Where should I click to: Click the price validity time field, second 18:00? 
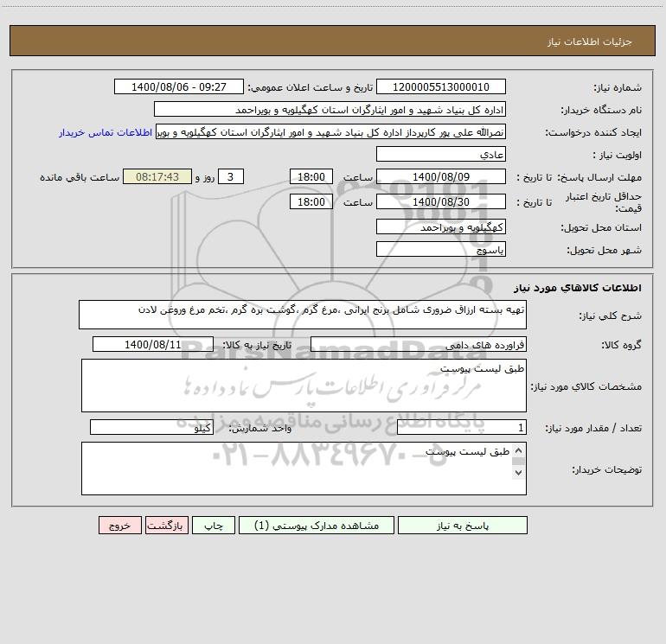[311, 201]
